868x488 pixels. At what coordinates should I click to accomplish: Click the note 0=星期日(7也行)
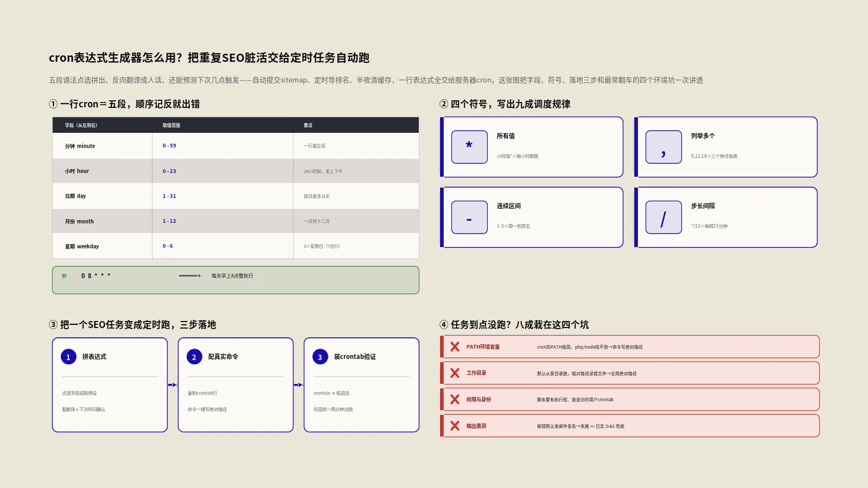(x=322, y=246)
